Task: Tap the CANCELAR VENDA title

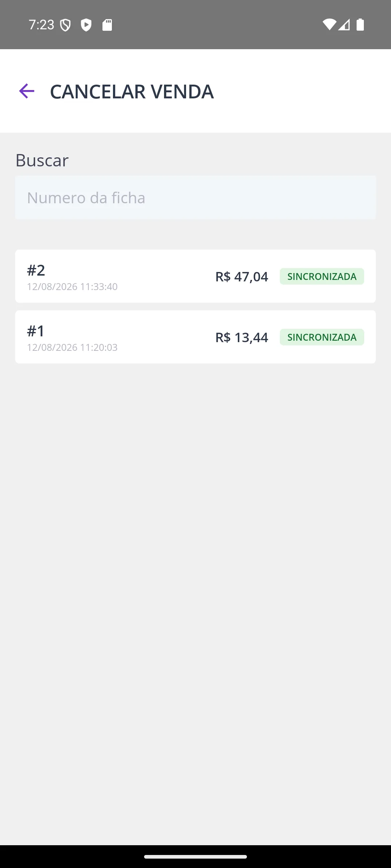Action: point(132,91)
